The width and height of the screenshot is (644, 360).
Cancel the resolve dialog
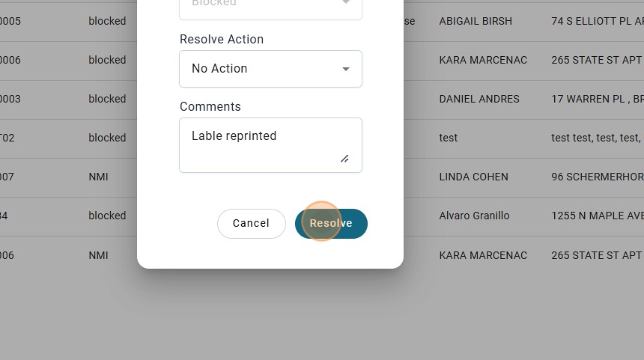point(251,223)
